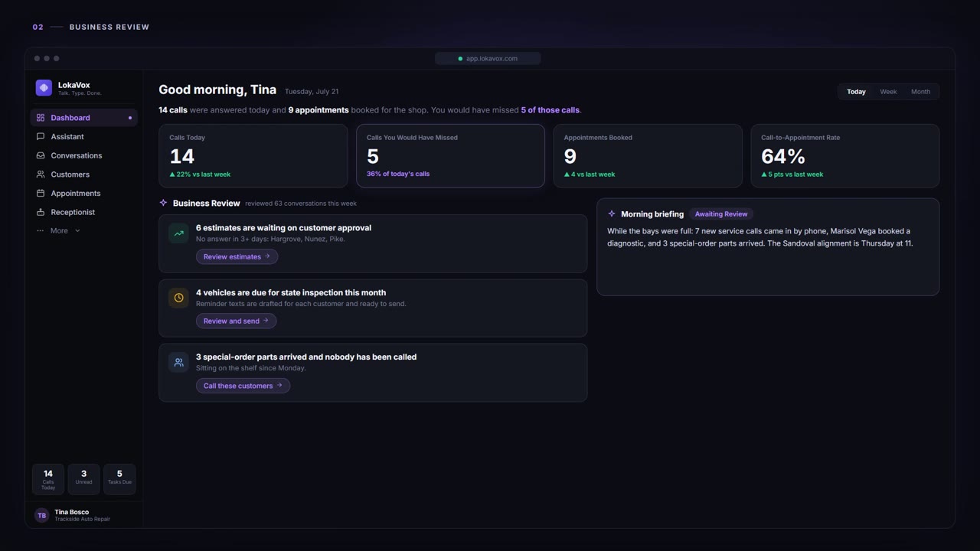980x551 pixels.
Task: Click the 'Tuesday, July 21' date text
Action: [x=312, y=92]
